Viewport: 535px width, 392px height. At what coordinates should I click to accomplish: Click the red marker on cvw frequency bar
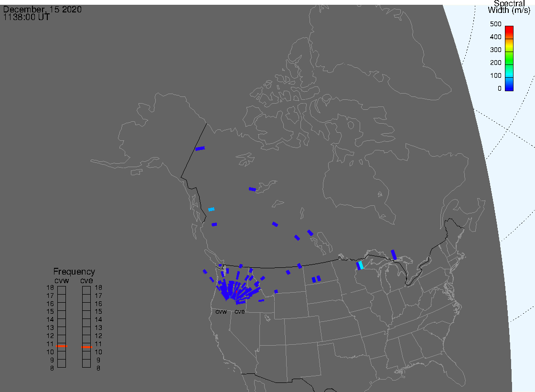click(x=62, y=346)
